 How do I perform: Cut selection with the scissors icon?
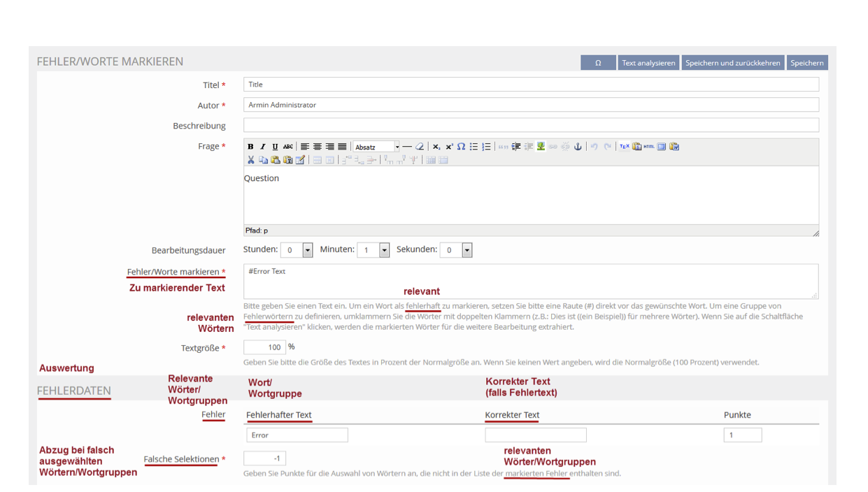[251, 160]
